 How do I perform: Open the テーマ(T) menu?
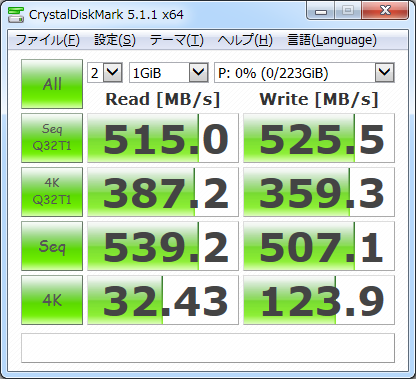pyautogui.click(x=176, y=40)
